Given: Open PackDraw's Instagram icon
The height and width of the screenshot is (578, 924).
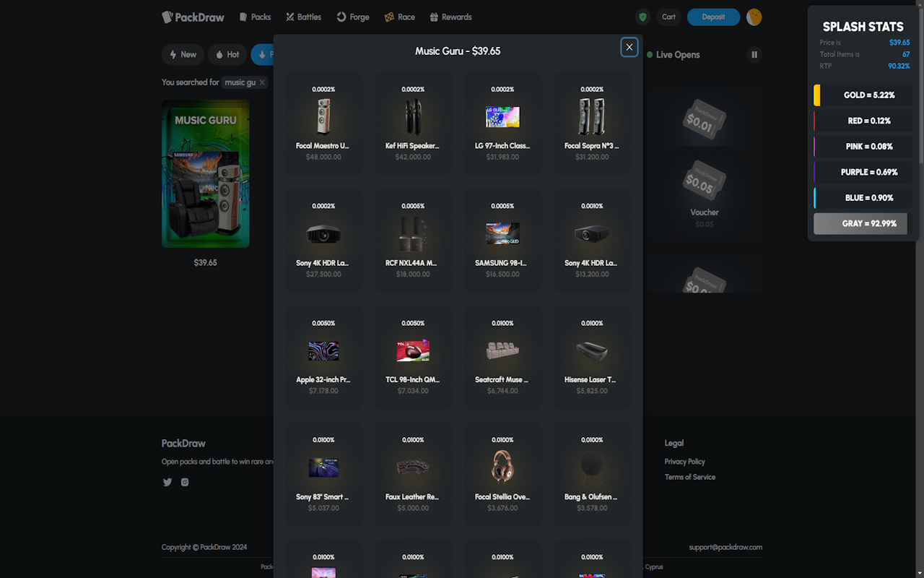Looking at the screenshot, I should click(184, 482).
